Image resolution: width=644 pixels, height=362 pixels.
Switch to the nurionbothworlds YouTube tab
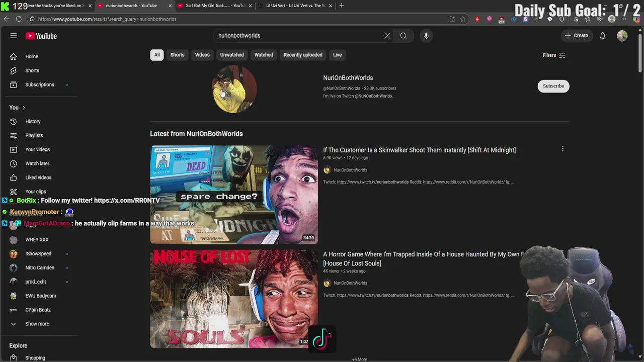click(x=131, y=6)
